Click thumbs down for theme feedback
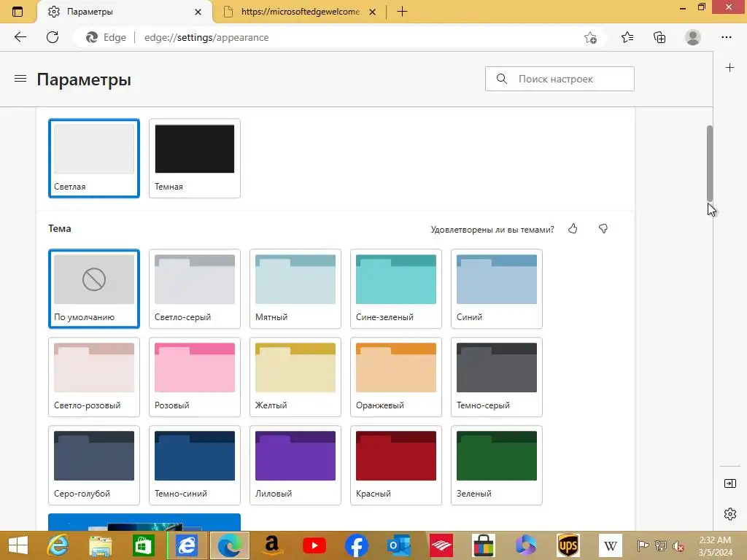 (603, 229)
